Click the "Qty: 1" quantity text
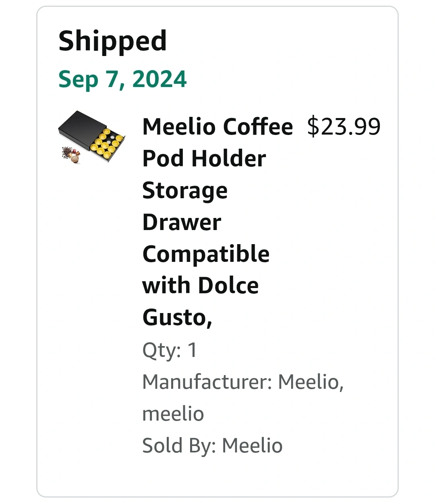Screen dimensions: 435x504 tap(170, 350)
